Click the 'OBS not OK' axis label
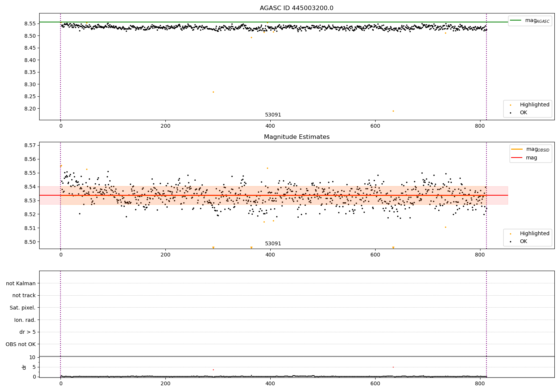 (21, 344)
